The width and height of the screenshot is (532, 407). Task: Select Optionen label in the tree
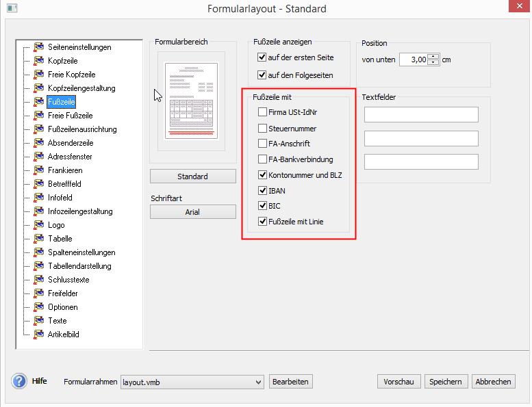[63, 307]
